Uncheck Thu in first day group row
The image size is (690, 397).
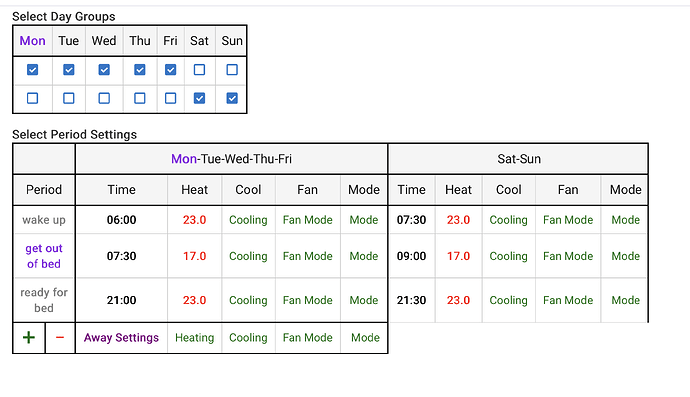[139, 70]
